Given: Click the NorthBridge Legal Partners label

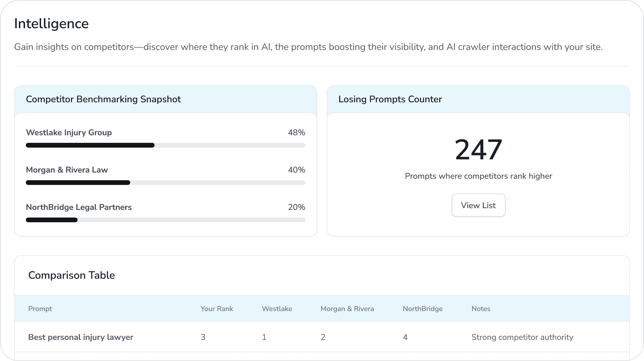Looking at the screenshot, I should pos(79,207).
